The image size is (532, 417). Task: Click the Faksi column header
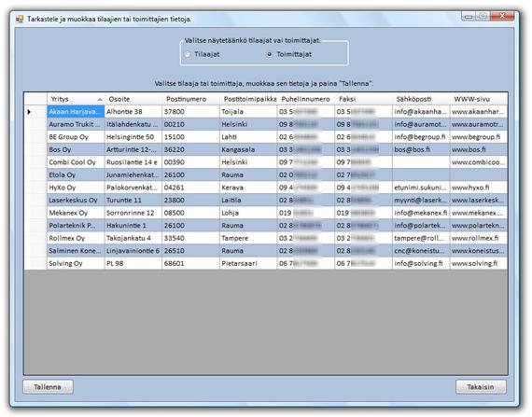pos(363,99)
